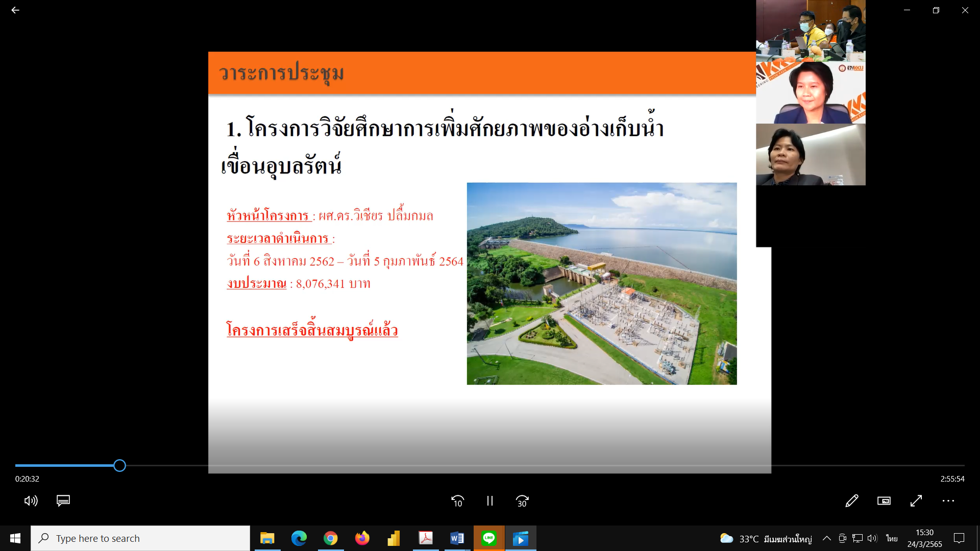Click elapsed time 0:20:32

click(x=27, y=479)
